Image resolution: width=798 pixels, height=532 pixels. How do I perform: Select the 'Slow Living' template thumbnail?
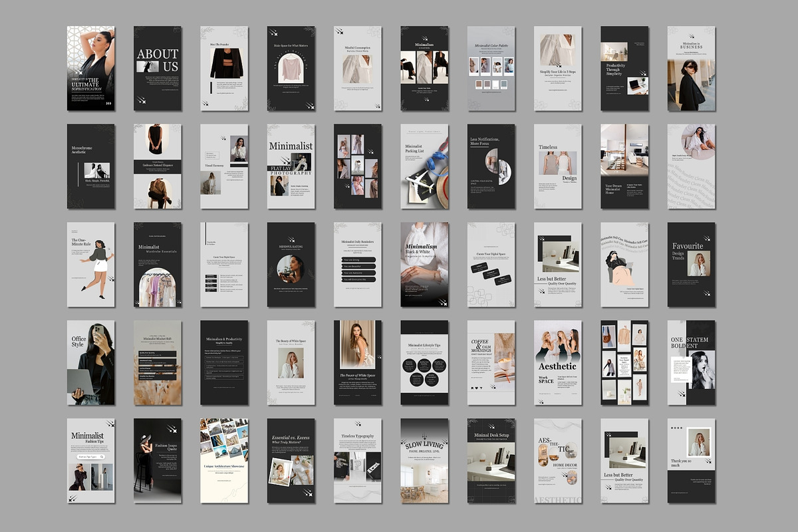[x=424, y=460]
